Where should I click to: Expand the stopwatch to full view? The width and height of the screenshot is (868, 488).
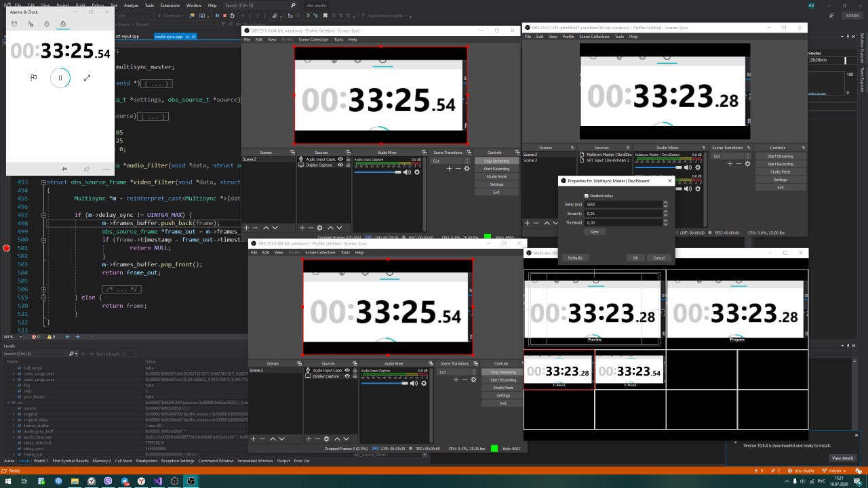click(87, 78)
